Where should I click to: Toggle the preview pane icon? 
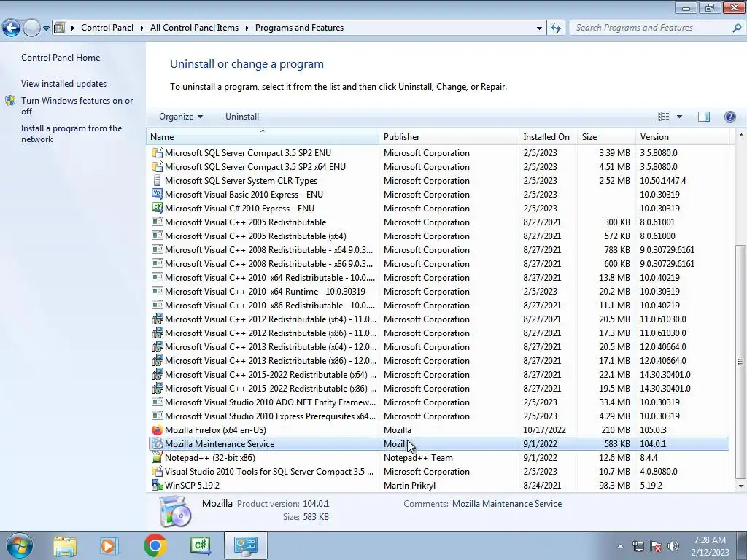point(704,117)
